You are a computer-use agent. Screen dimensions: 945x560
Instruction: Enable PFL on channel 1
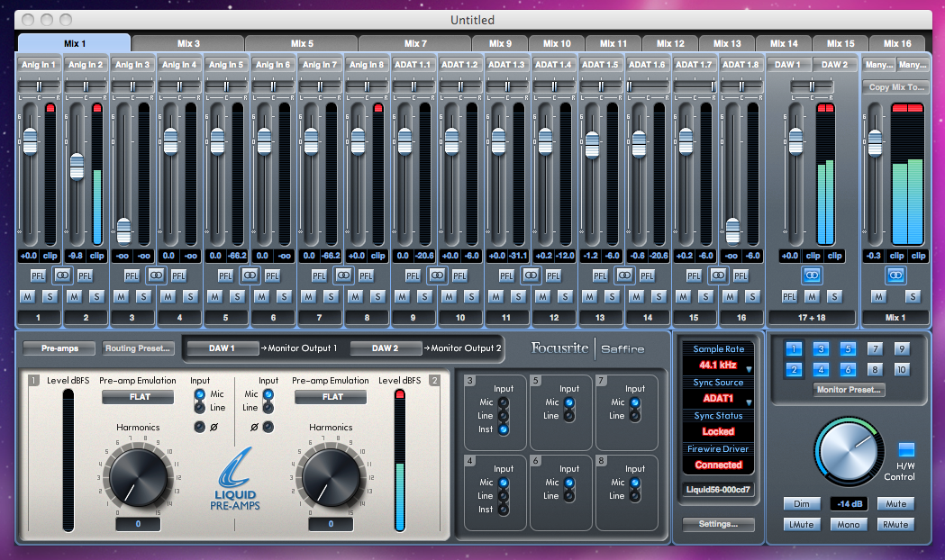(38, 275)
